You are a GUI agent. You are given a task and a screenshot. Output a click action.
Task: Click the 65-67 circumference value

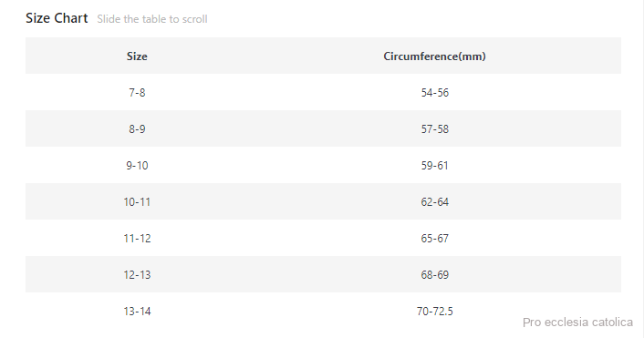click(x=434, y=239)
